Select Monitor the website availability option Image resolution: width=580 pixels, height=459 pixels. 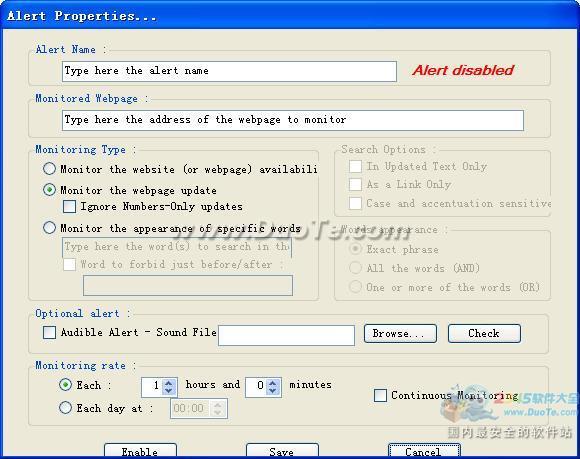[x=49, y=169]
